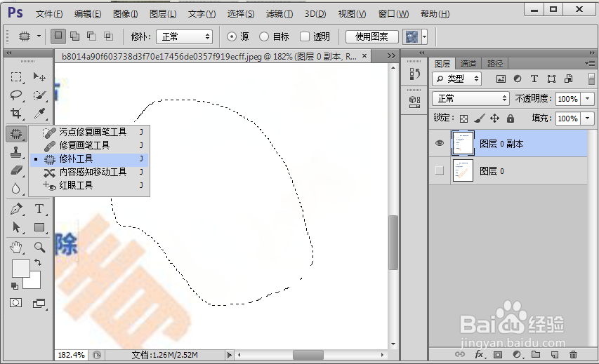Swap foreground and background colors
This screenshot has width=599, height=364.
pyautogui.click(x=38, y=262)
